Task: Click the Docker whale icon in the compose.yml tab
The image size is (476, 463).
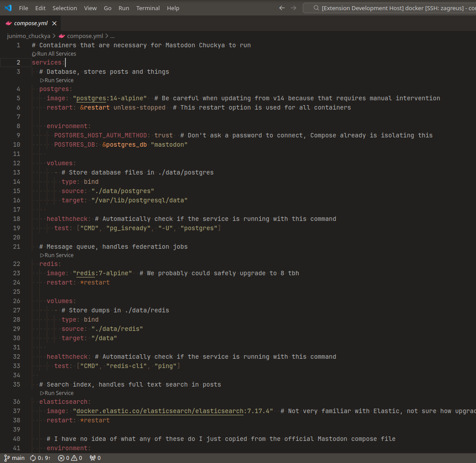Action: (x=8, y=23)
